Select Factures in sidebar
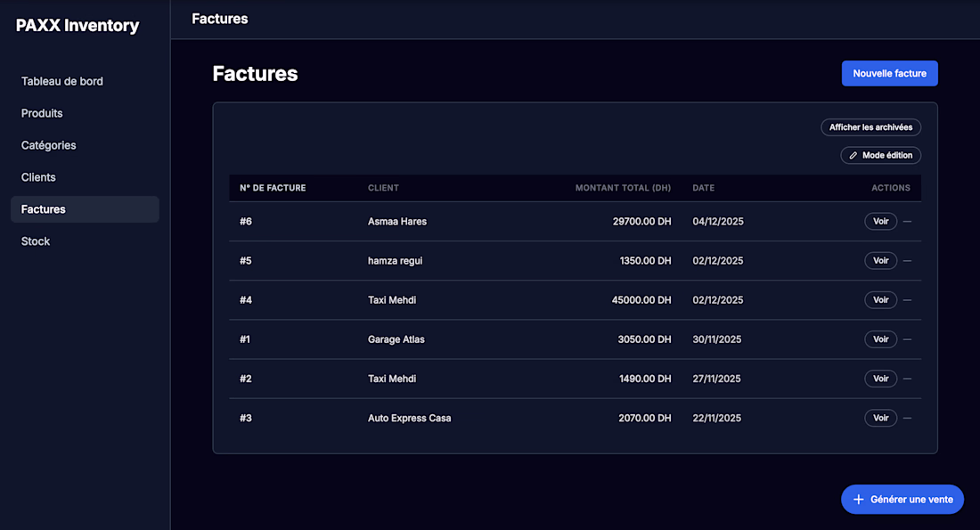 point(44,209)
